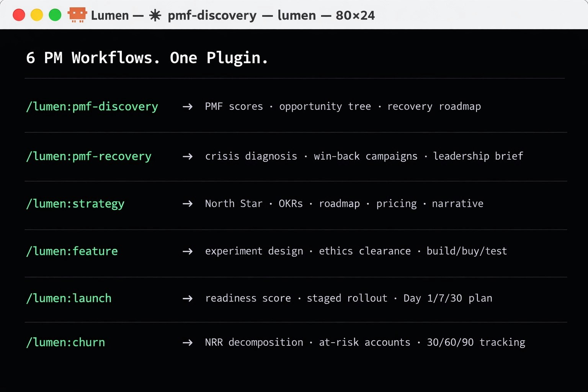Click the arrow icon next to /lumen:launch

(x=187, y=299)
